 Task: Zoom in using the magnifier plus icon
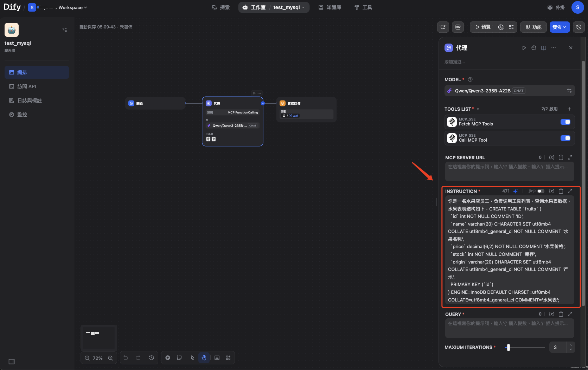click(x=110, y=358)
